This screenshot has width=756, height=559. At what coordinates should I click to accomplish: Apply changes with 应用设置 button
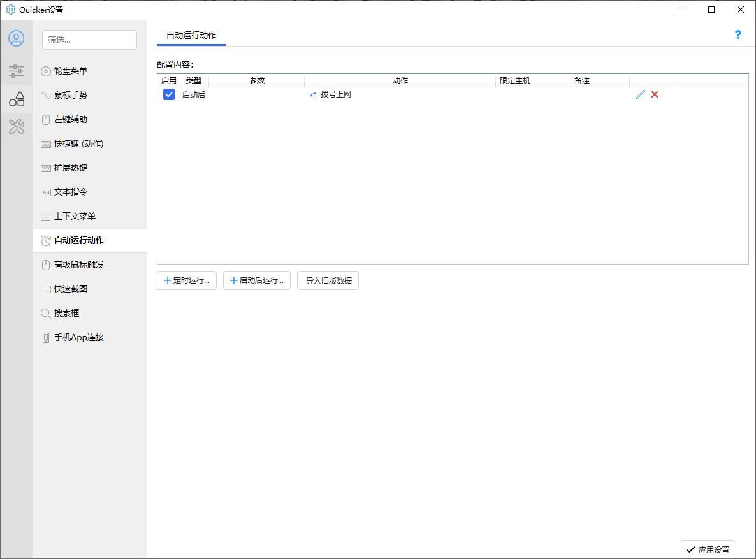point(708,549)
